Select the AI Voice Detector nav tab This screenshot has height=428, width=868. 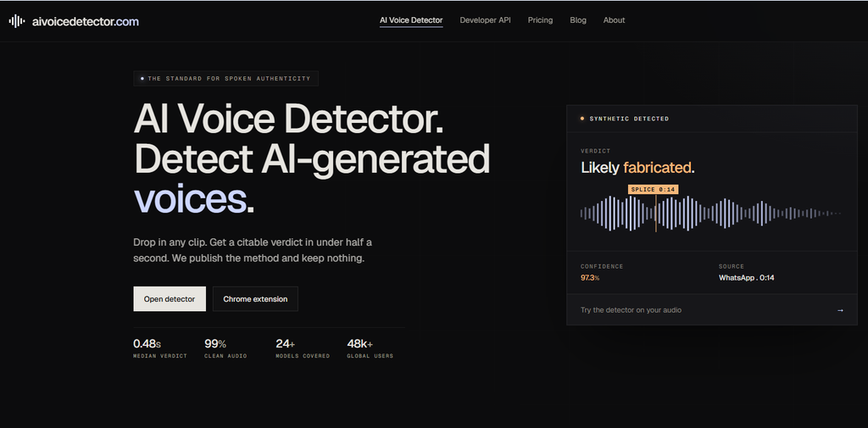point(411,20)
